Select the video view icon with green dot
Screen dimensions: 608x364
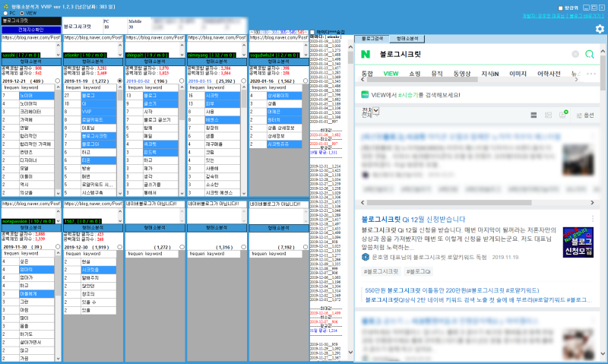point(563,114)
